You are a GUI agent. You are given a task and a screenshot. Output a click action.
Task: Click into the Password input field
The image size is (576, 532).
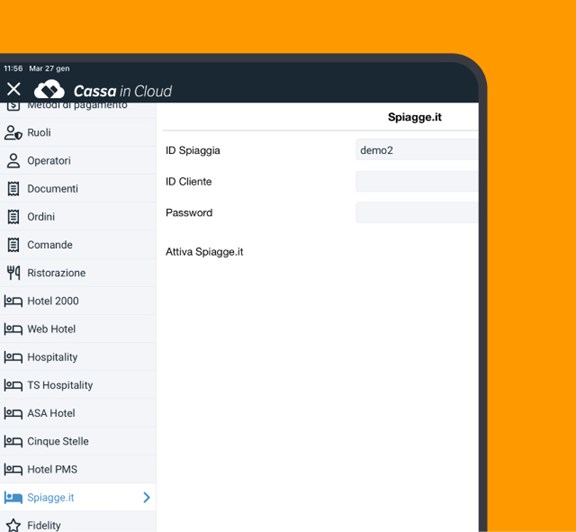pyautogui.click(x=417, y=212)
